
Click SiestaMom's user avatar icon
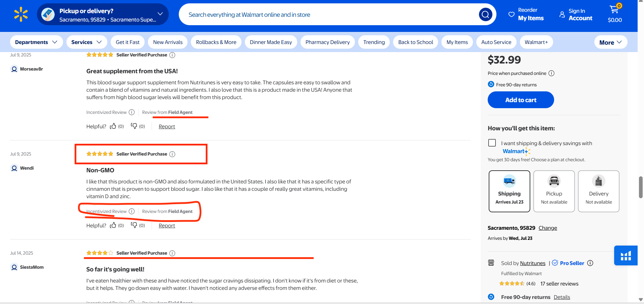coord(14,267)
